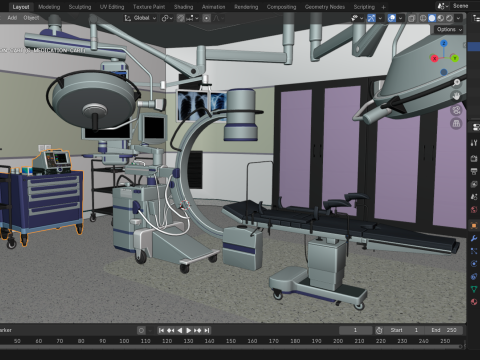
Task: Toggle auto keying record button
Action: click(x=141, y=330)
